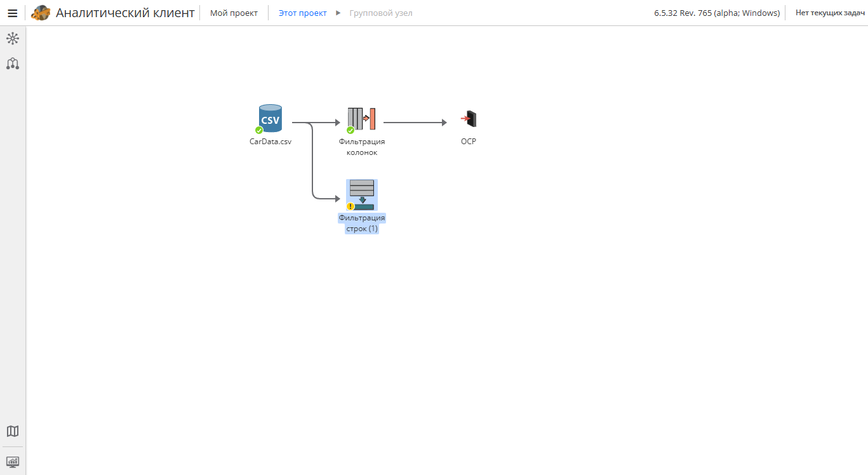Select the ОСР node icon

click(x=469, y=119)
